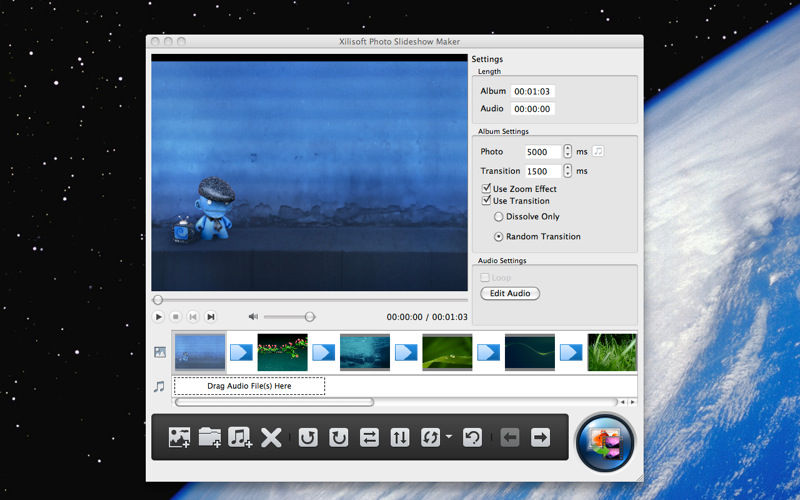Select the teal underwater thumbnail in timeline

[365, 352]
